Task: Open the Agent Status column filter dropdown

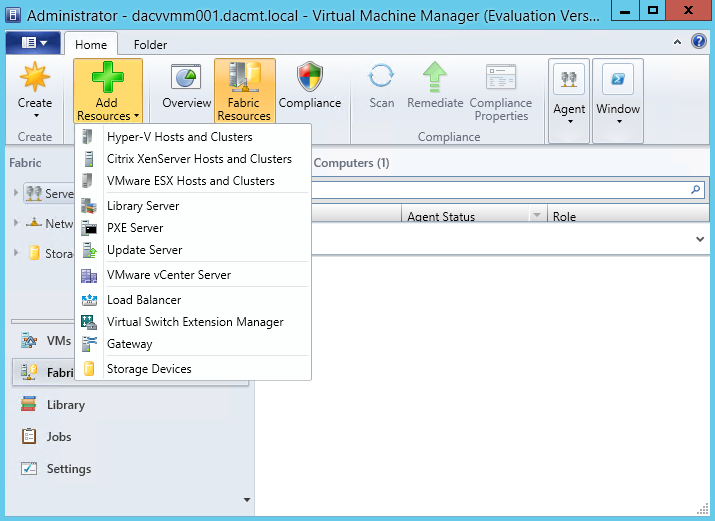Action: [x=537, y=215]
